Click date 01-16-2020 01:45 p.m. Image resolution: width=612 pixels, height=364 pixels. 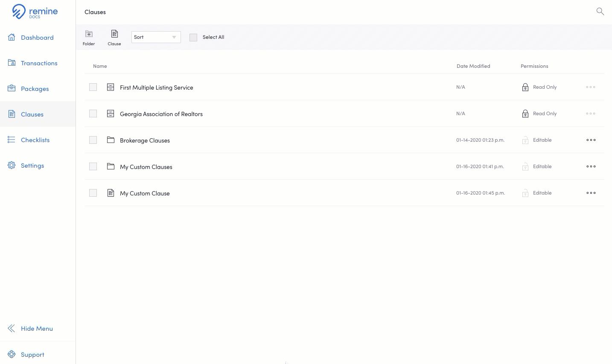click(481, 193)
